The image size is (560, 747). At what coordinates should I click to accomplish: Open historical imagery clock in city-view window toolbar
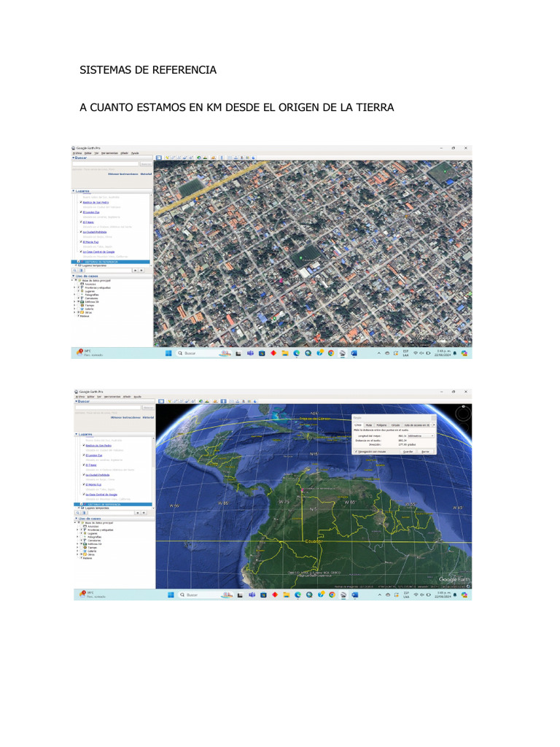tap(199, 158)
